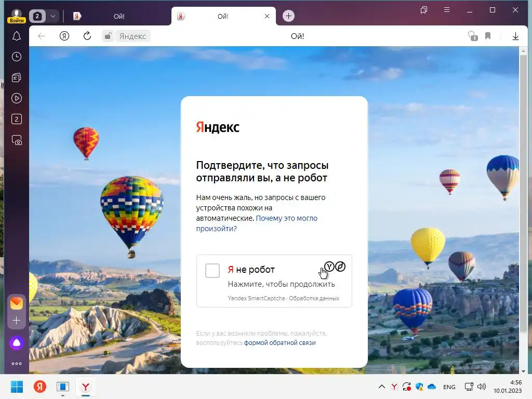
Task: Open the Protect shield icon in address bar
Action: (x=472, y=36)
